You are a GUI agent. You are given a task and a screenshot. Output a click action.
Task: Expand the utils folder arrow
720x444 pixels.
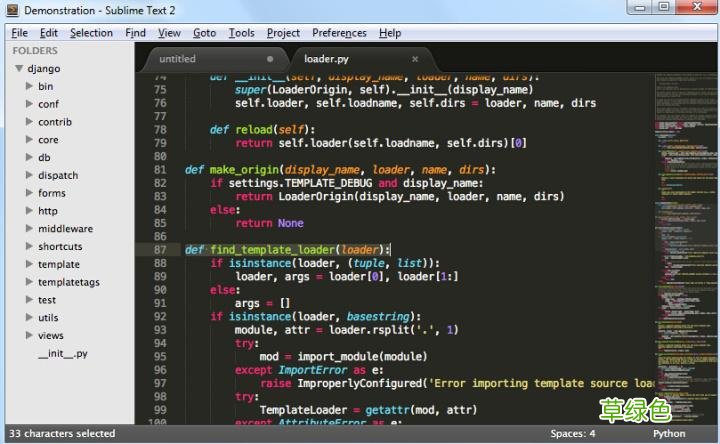(x=29, y=317)
